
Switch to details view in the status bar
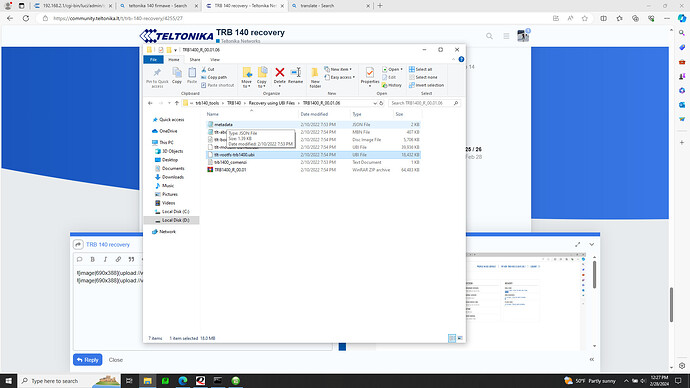click(x=452, y=338)
